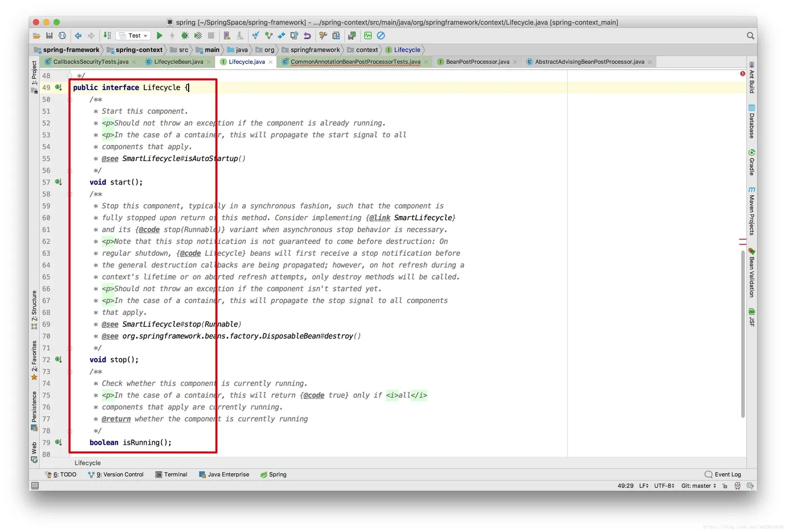Open the Bean Validation side panel
The width and height of the screenshot is (786, 532).
coord(752,273)
